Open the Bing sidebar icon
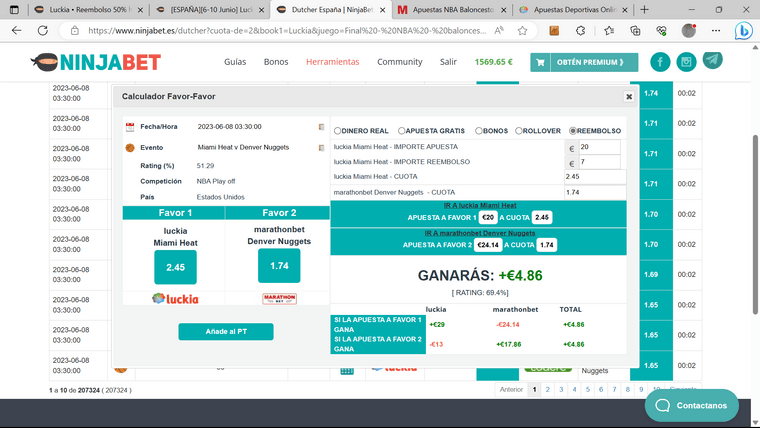Screen dimensions: 760x428 point(743,31)
